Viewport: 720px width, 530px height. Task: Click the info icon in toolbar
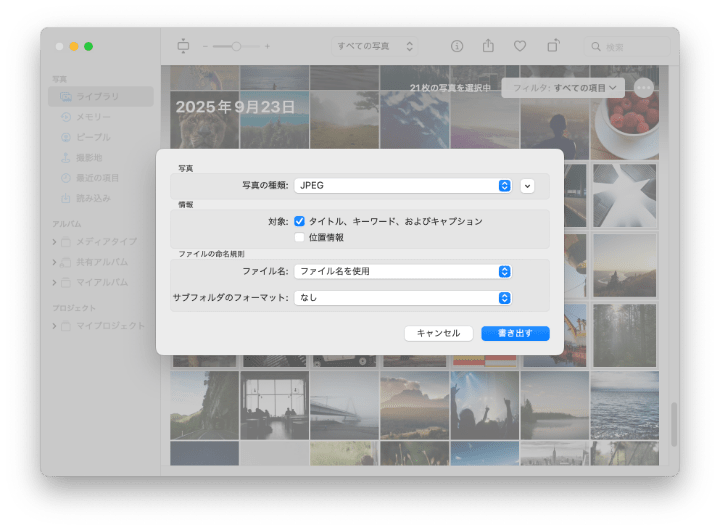tap(457, 46)
